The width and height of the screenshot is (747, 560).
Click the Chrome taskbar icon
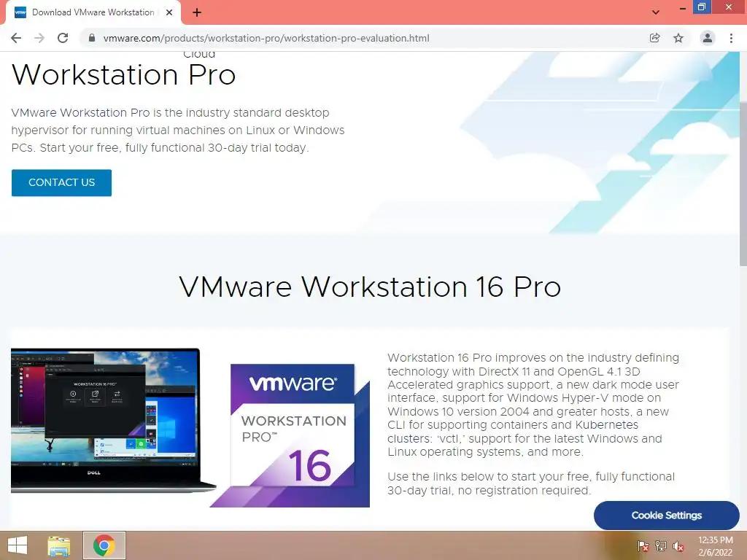pyautogui.click(x=104, y=545)
